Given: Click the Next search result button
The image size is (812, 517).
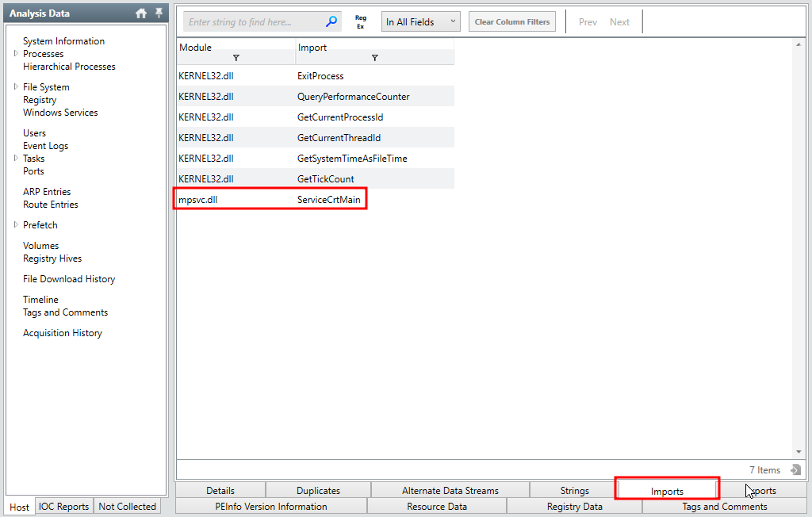Looking at the screenshot, I should click(619, 22).
